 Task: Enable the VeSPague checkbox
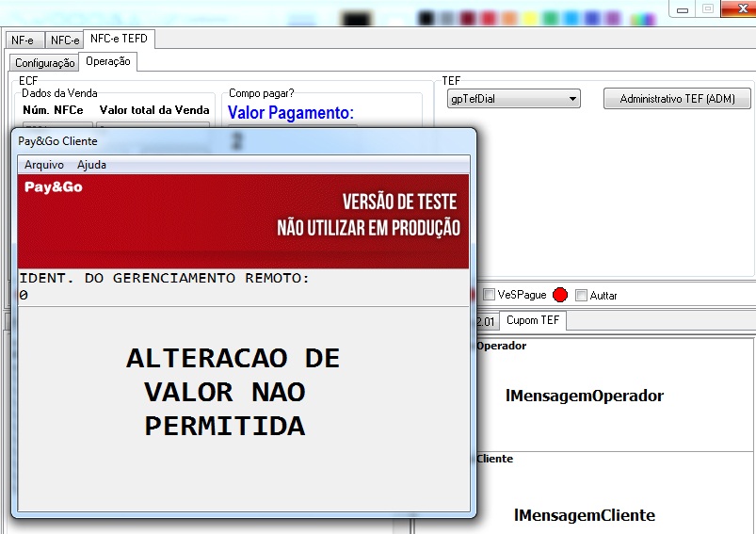[489, 295]
